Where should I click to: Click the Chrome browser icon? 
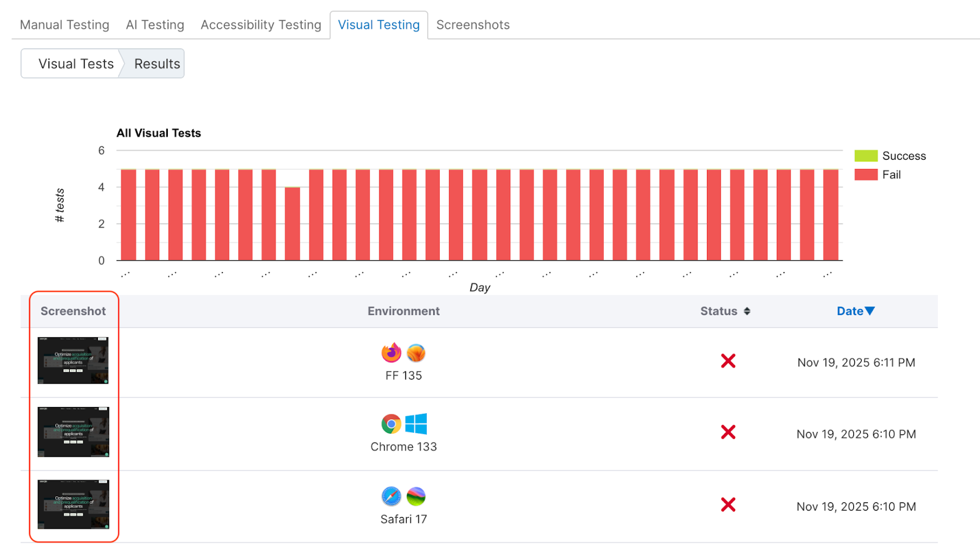[391, 424]
